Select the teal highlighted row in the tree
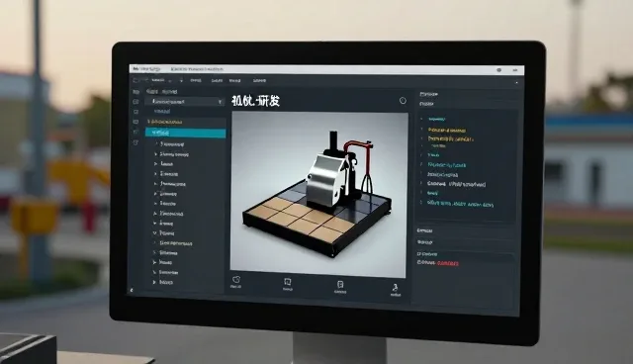Viewport: 633px width, 364px height. pyautogui.click(x=185, y=133)
